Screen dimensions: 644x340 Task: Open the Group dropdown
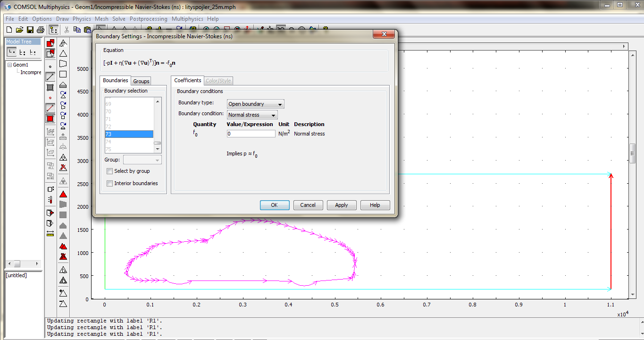coord(142,160)
